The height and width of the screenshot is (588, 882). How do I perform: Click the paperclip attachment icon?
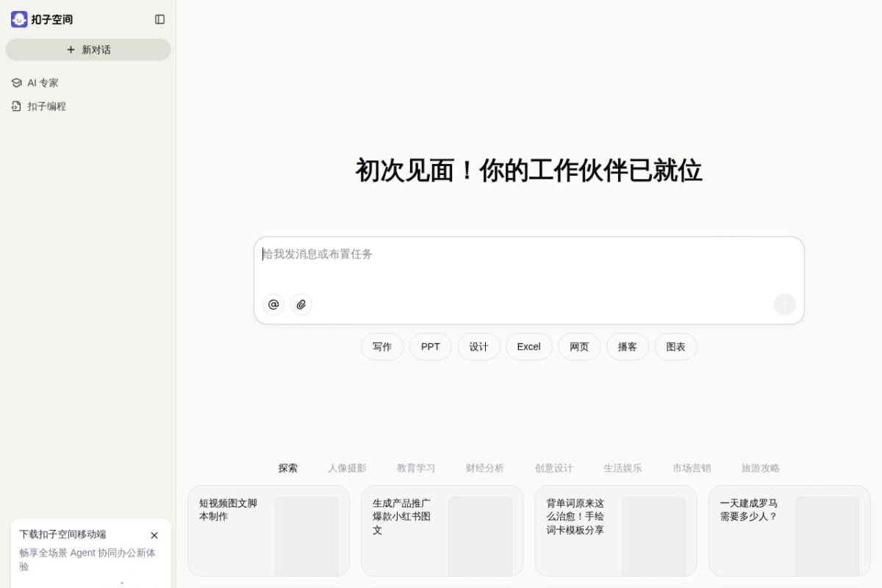(x=301, y=304)
